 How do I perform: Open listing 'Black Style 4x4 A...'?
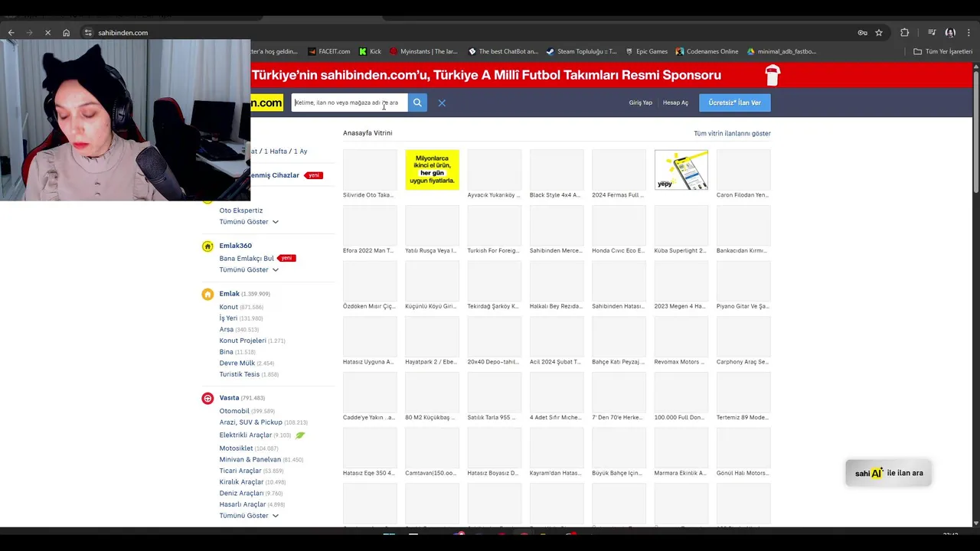point(557,174)
